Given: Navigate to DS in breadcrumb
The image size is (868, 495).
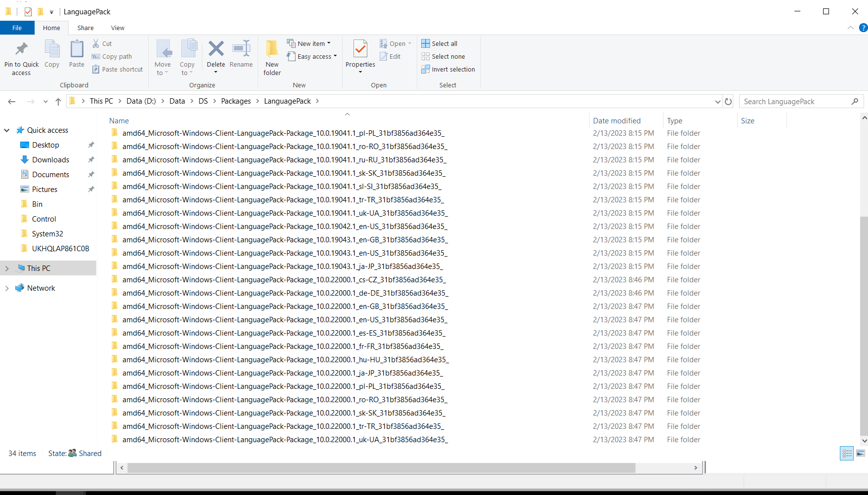Looking at the screenshot, I should click(x=203, y=101).
